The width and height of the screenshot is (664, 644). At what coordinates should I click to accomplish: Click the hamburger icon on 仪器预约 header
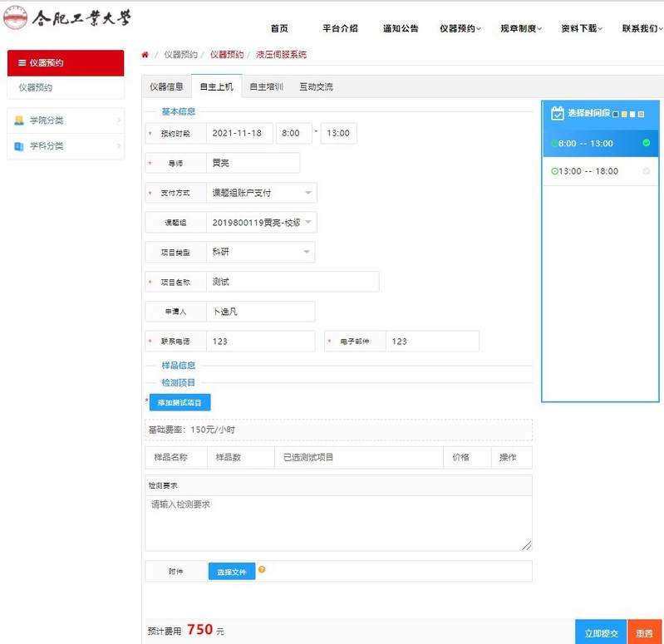(x=22, y=63)
